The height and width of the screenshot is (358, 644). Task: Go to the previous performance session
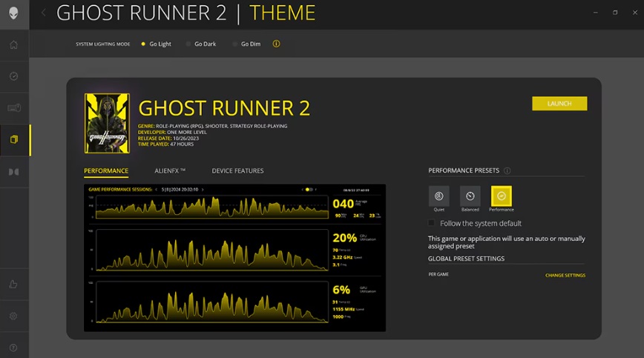pyautogui.click(x=156, y=190)
